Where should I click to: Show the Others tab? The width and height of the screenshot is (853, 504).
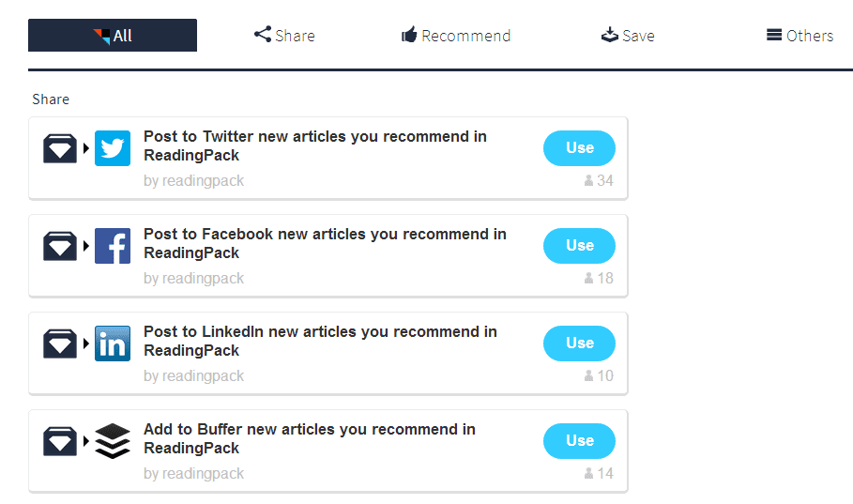click(800, 36)
